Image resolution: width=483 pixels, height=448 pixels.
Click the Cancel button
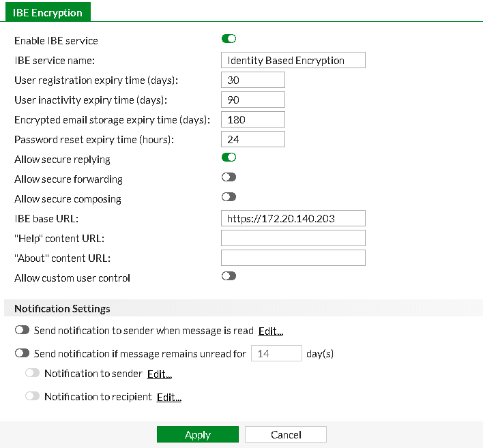tap(286, 434)
